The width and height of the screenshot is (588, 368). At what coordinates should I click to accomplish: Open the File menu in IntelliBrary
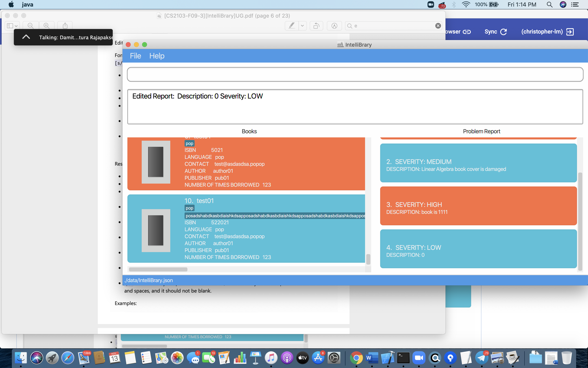tap(135, 56)
